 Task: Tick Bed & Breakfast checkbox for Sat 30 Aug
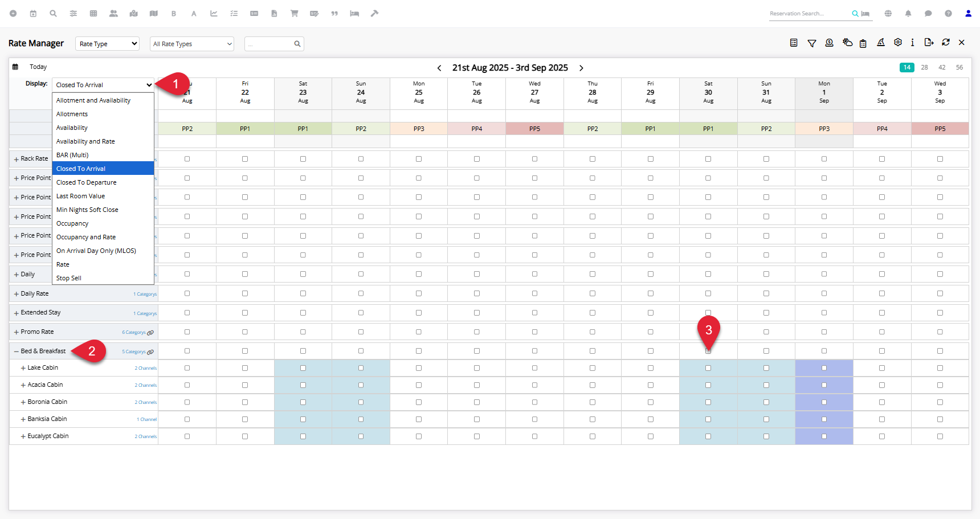tap(708, 351)
